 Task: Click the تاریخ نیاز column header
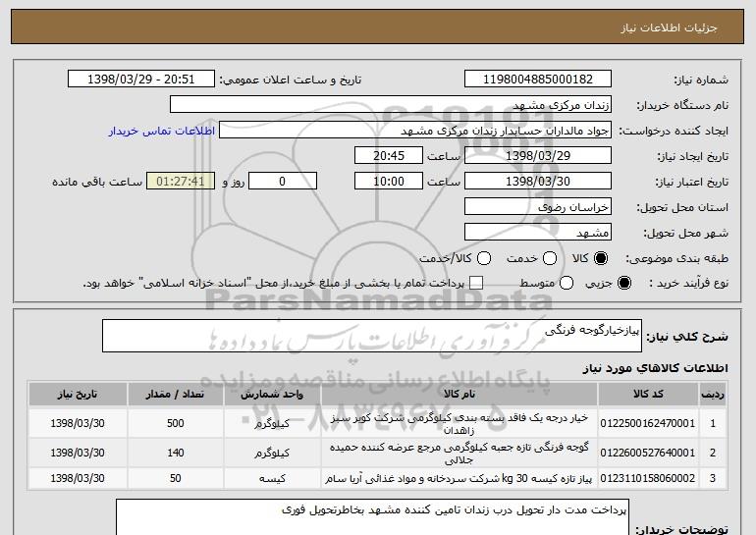(78, 395)
